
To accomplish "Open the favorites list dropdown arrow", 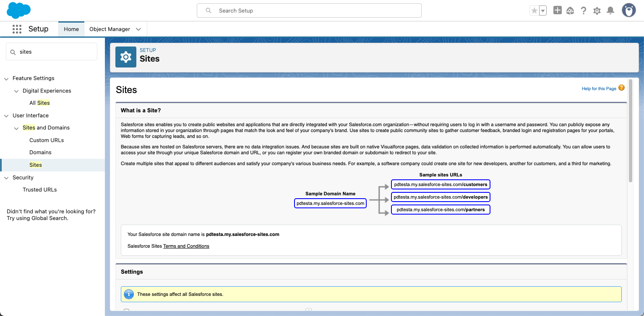I will [x=542, y=11].
